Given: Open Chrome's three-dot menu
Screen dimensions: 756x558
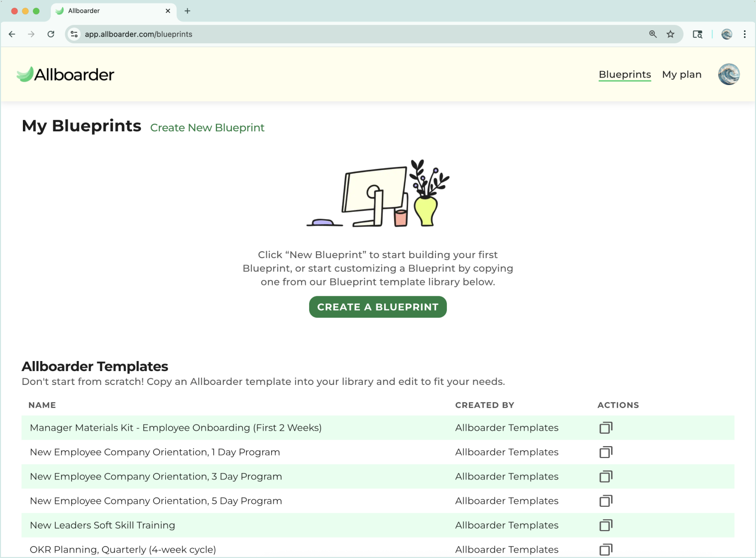Looking at the screenshot, I should coord(745,34).
